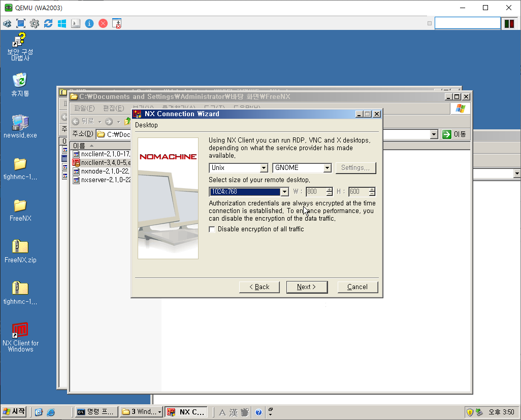Select nxnode-2.1.0-22 file in list
This screenshot has height=420, width=521.
tap(102, 171)
